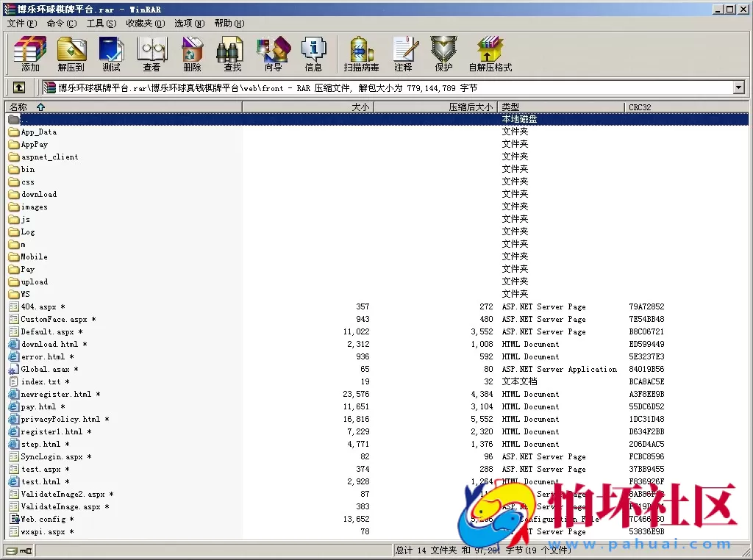Click the 添加 (Add files) toolbar icon

pyautogui.click(x=29, y=54)
